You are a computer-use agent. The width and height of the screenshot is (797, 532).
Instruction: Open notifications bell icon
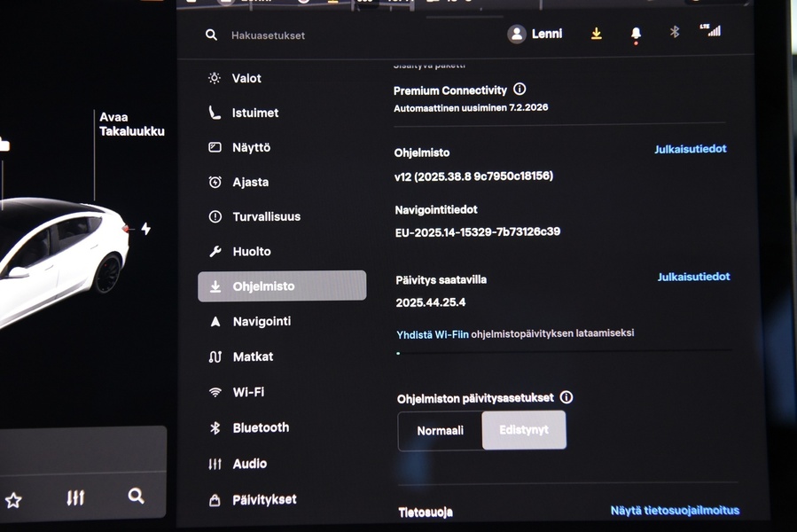click(x=636, y=34)
